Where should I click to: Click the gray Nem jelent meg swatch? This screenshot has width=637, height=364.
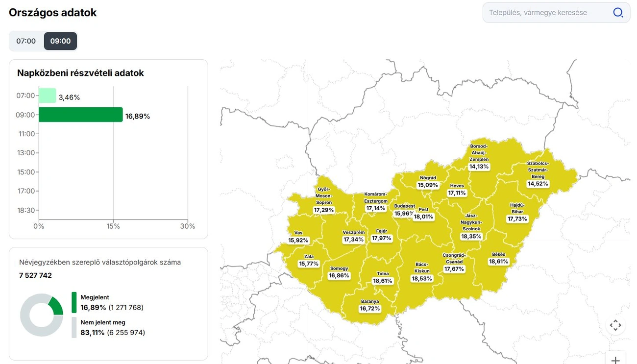tap(74, 327)
